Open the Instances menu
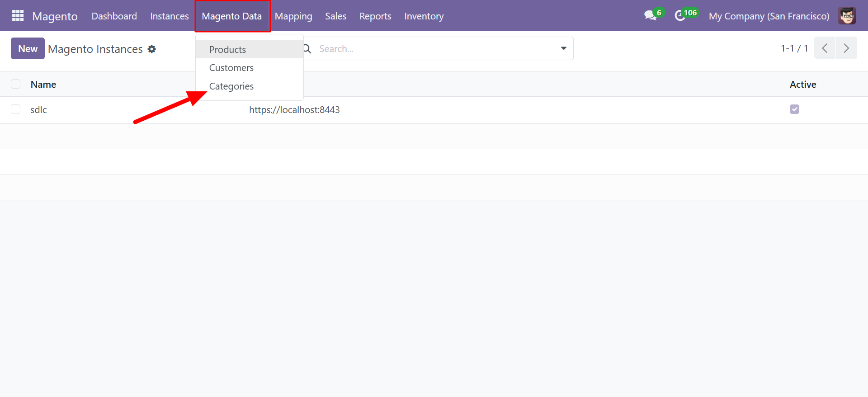868x397 pixels. click(x=170, y=16)
